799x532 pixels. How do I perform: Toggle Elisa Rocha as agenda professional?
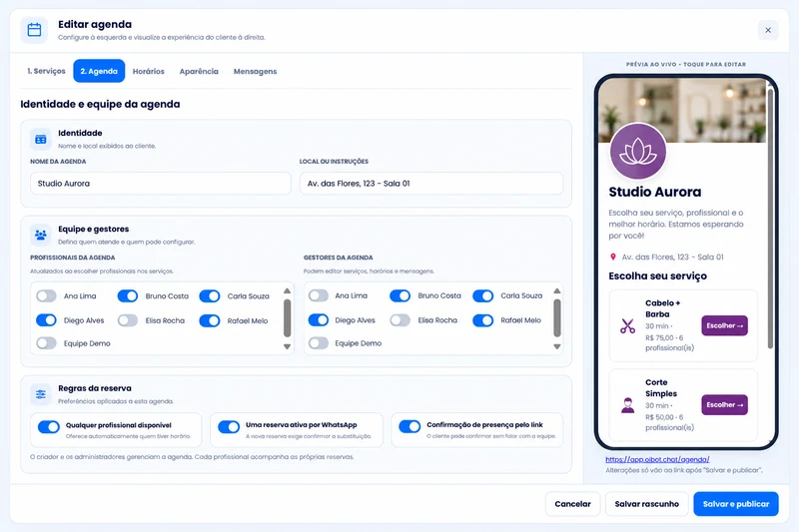tap(128, 320)
